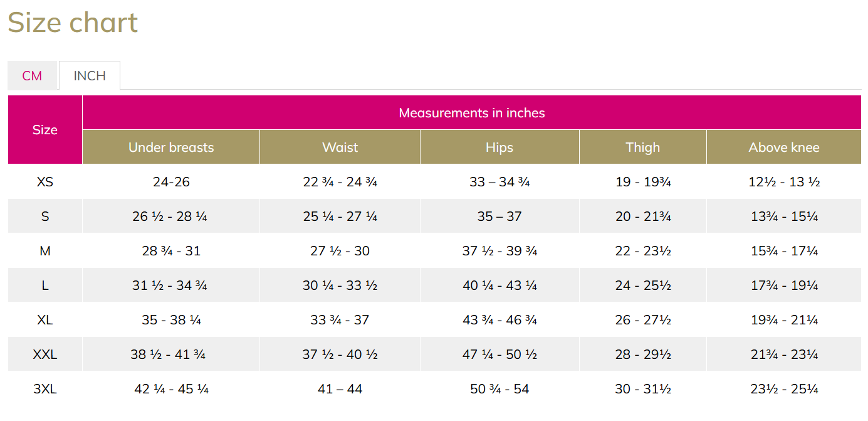
Task: Click the Size chart heading
Action: (x=73, y=23)
